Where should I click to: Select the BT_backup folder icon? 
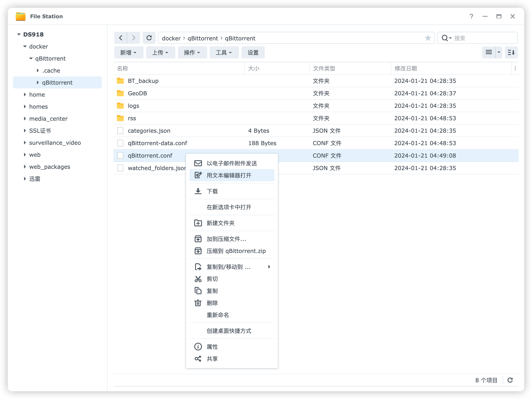pyautogui.click(x=120, y=81)
